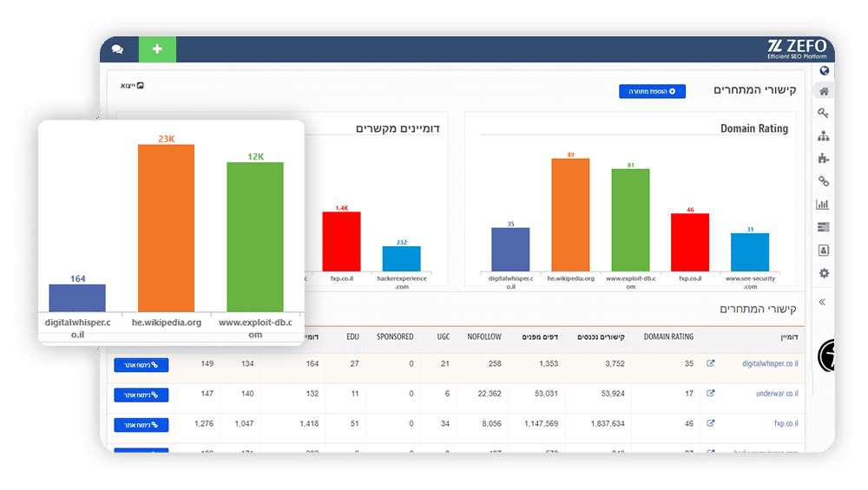
Task: Click the blue 164 bar in zoomed chart
Action: 77,298
